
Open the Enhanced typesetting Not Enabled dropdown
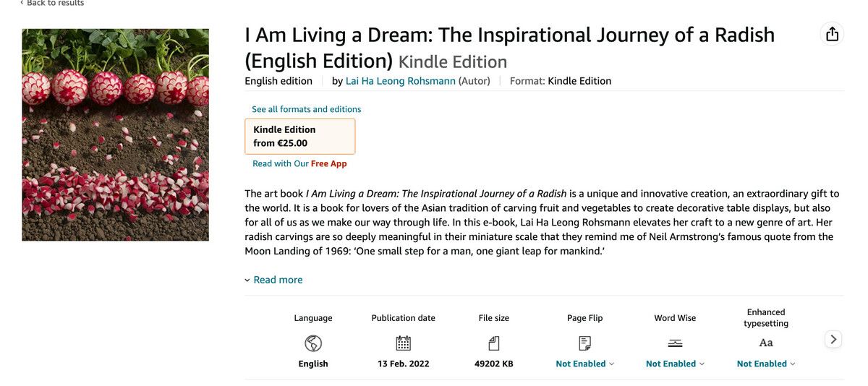click(x=766, y=364)
